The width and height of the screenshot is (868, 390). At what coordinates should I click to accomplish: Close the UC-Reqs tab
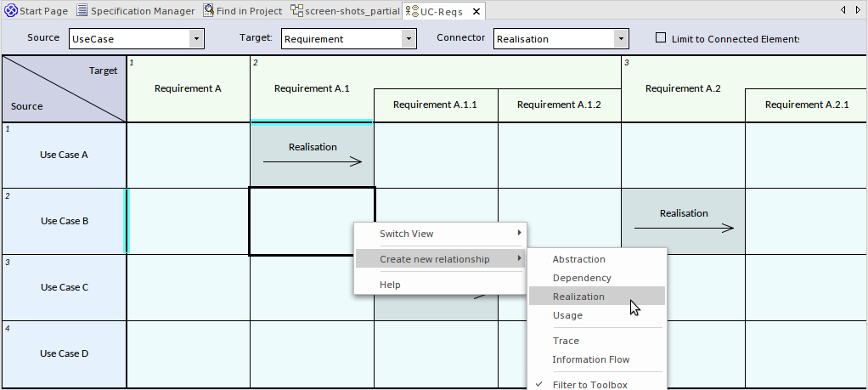476,12
